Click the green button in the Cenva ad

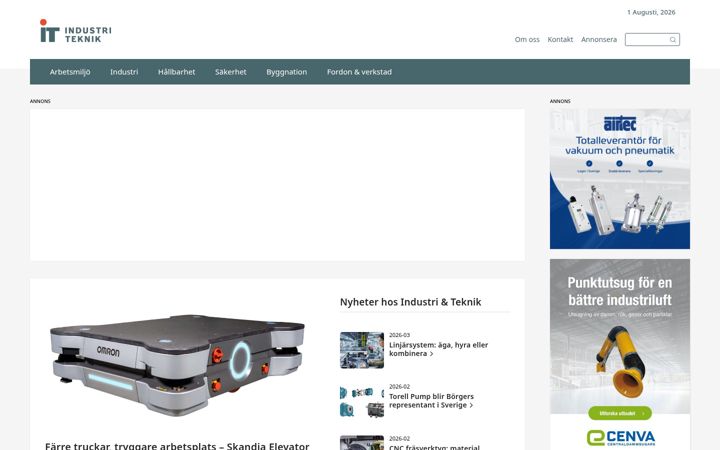click(x=619, y=413)
